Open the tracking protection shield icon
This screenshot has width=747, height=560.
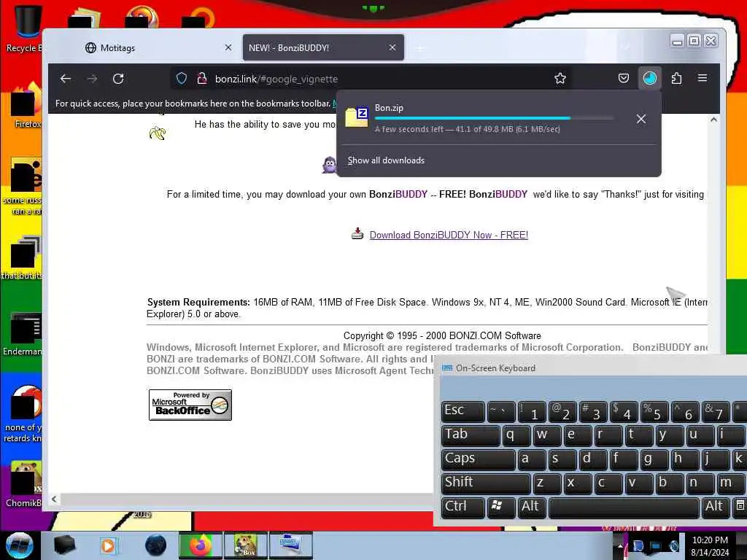(x=182, y=79)
